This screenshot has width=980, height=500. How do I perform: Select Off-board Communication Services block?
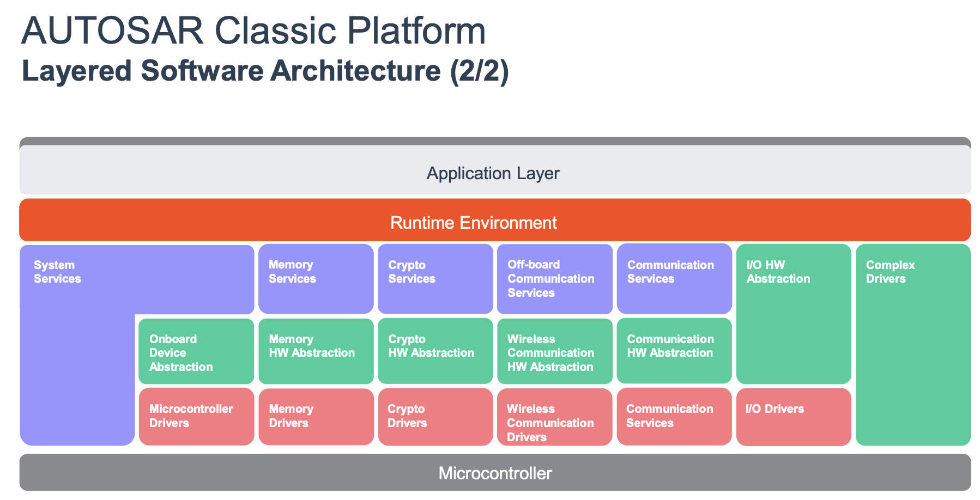coord(555,279)
